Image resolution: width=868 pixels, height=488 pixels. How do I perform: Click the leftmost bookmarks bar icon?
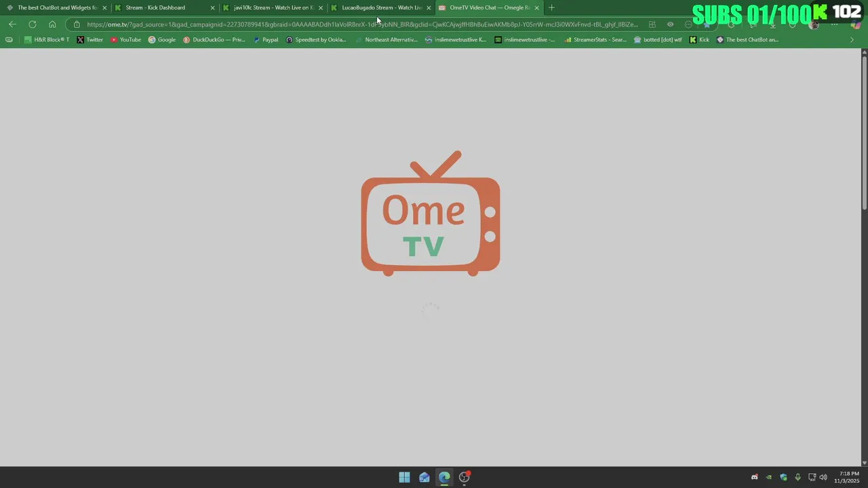pos(9,39)
